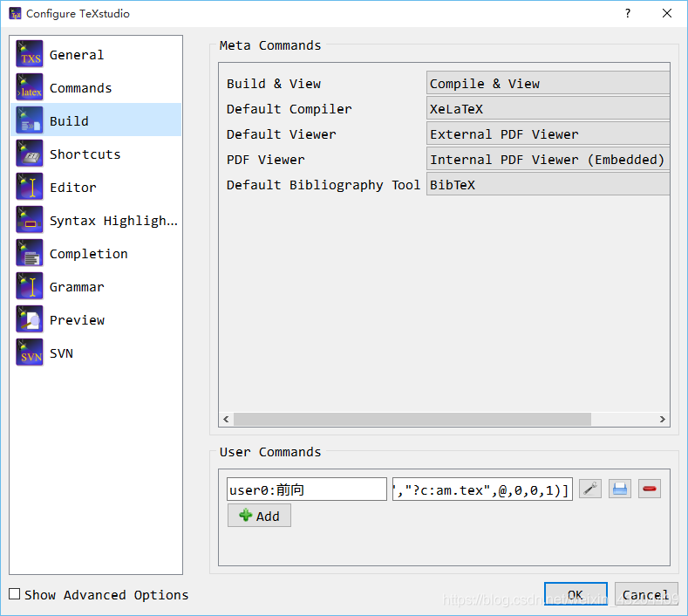Click the scroll right arrow in Meta Commands
This screenshot has width=688, height=616.
pos(662,420)
